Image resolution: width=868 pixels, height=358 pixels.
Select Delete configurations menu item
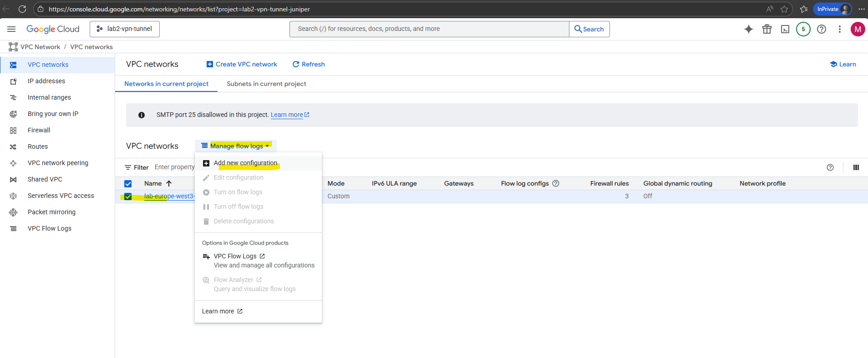pyautogui.click(x=258, y=221)
